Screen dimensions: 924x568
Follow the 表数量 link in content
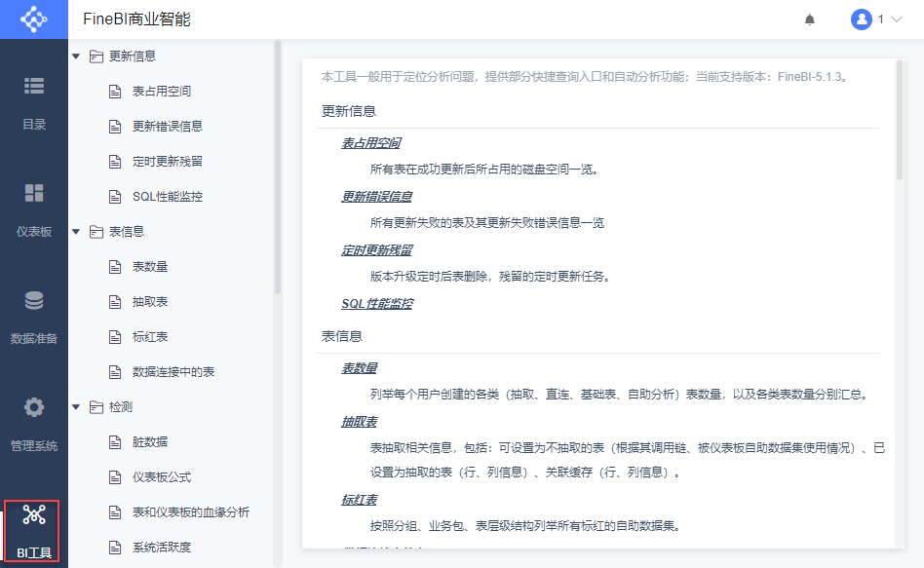359,368
